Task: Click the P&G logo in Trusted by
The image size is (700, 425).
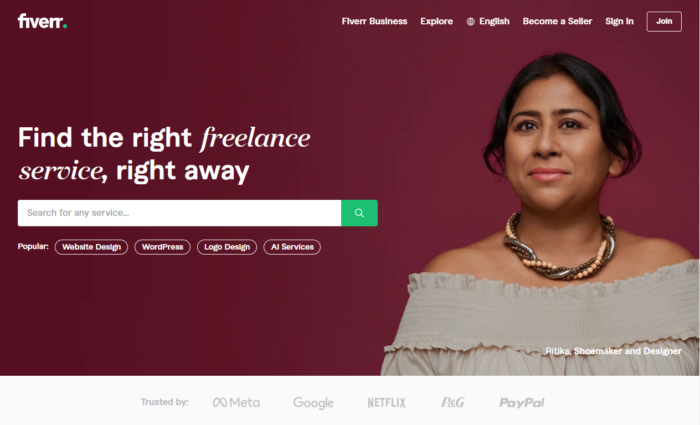Action: 453,402
